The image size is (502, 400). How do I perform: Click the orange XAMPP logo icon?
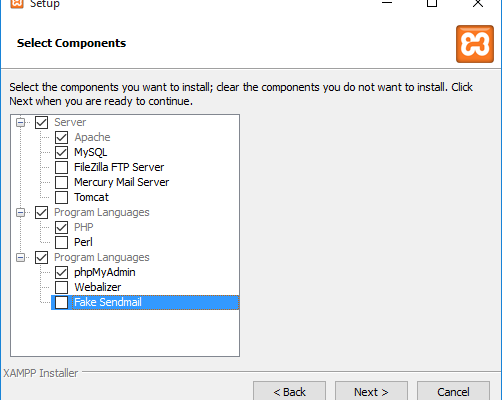coord(475,44)
